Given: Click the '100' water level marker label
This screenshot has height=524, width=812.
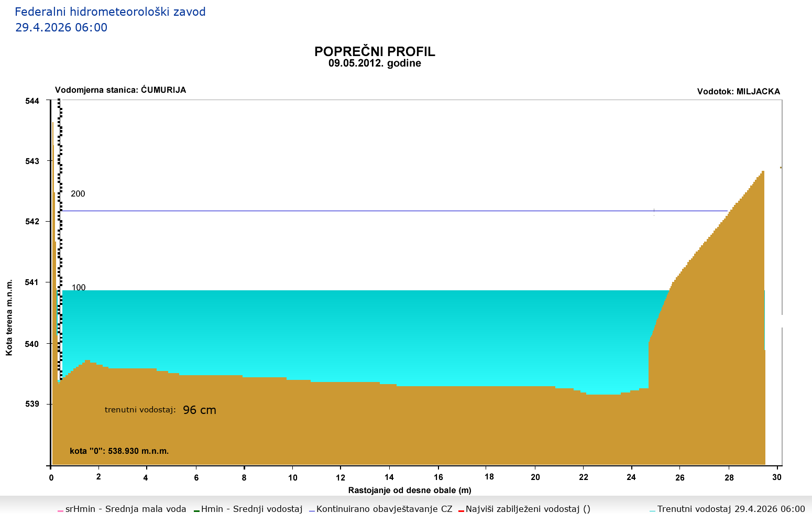Looking at the screenshot, I should click(x=79, y=288).
